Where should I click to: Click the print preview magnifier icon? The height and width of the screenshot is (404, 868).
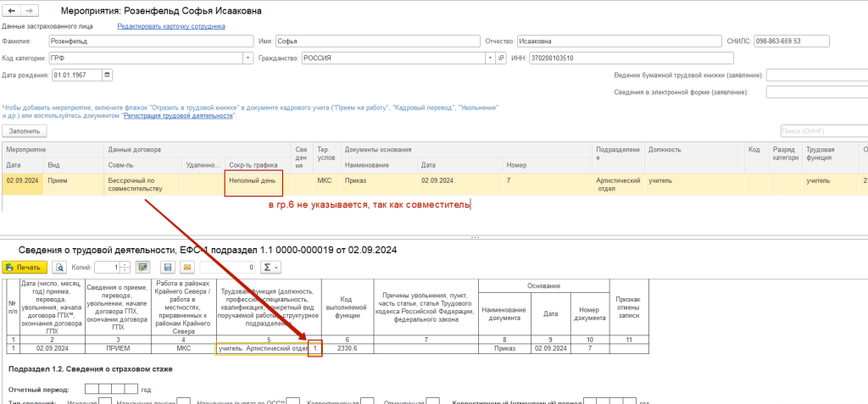click(x=58, y=267)
